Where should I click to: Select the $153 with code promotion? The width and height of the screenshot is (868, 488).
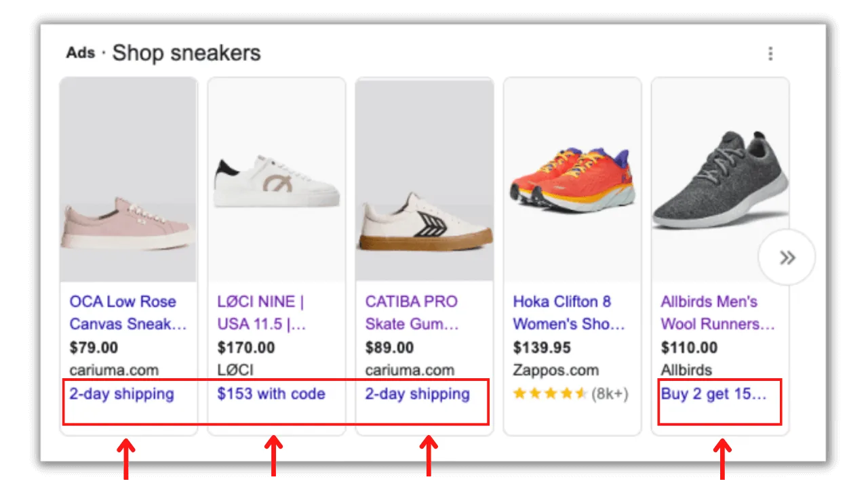[x=271, y=394]
